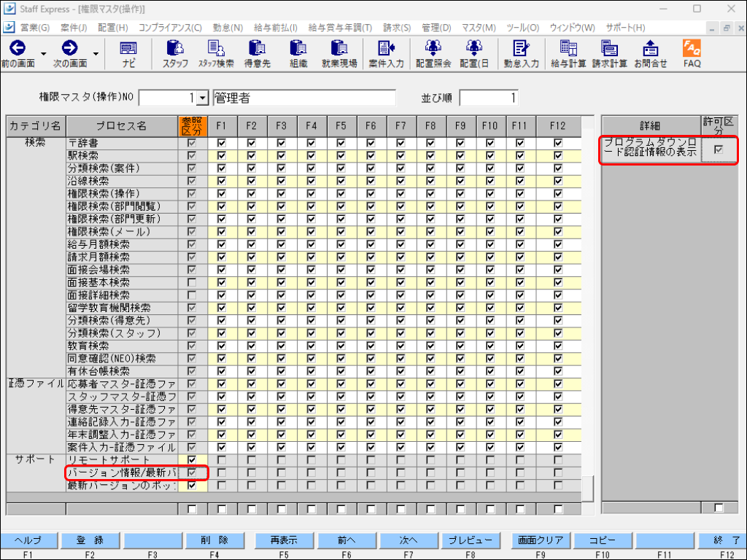Go back with the 前の画面 arrow icon
Viewport: 747px width, 560px height.
(x=18, y=48)
